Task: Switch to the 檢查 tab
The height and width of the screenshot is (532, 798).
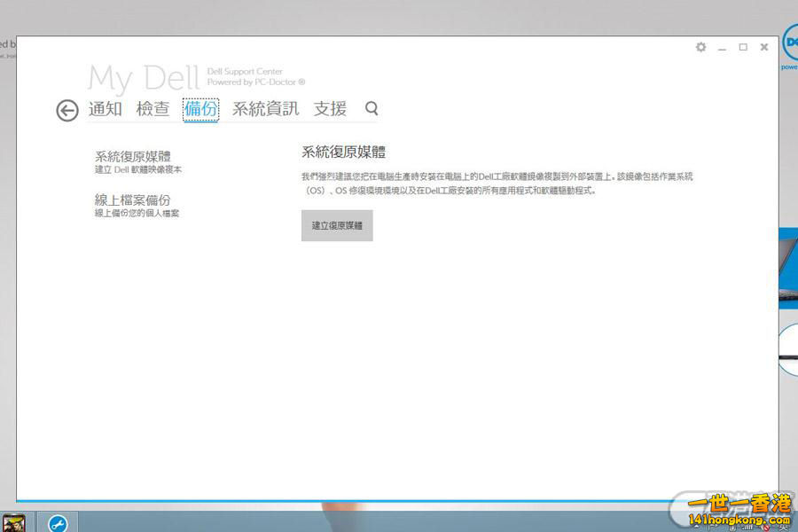Action: (x=153, y=109)
